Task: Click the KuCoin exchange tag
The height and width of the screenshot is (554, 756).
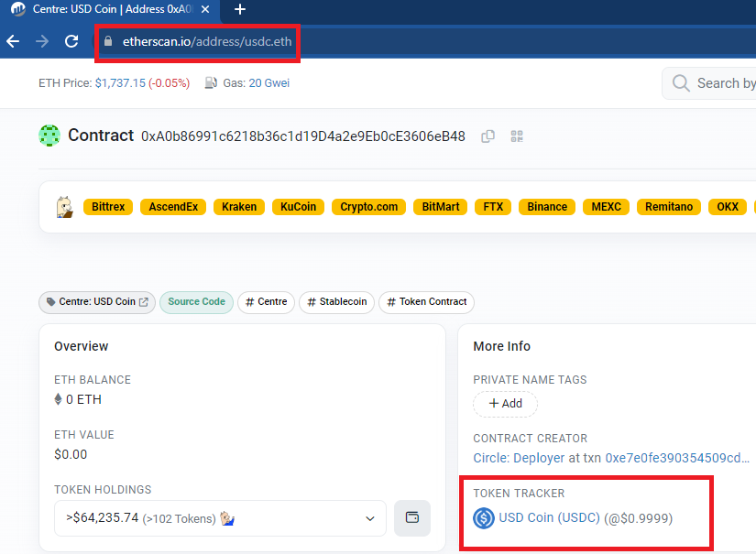Action: point(299,207)
